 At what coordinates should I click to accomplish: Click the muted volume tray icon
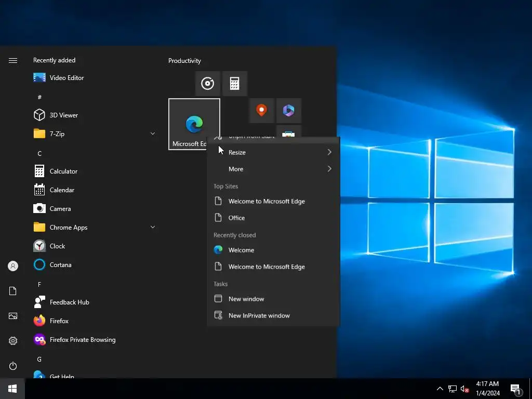[464, 389]
